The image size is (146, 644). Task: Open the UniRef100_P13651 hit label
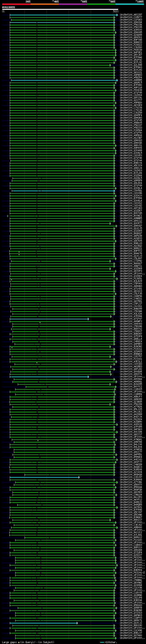[x=131, y=278]
